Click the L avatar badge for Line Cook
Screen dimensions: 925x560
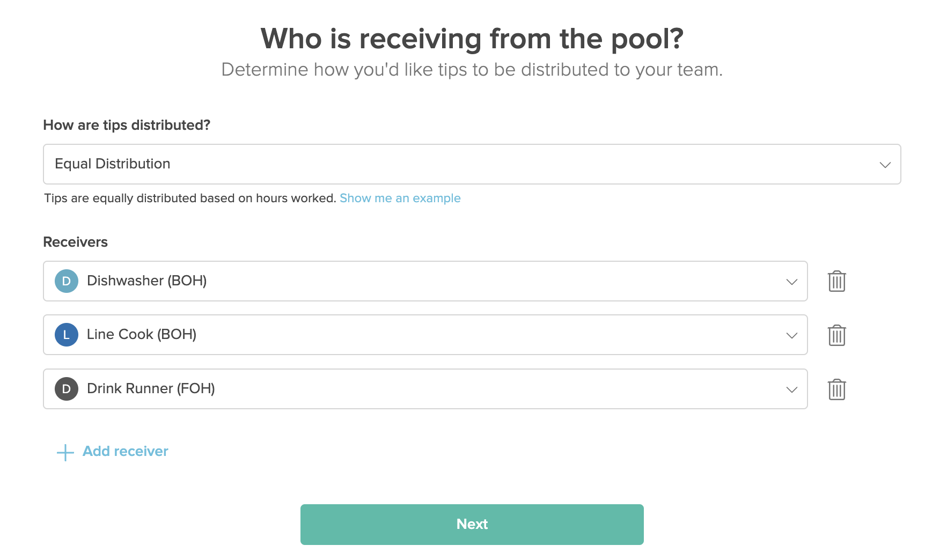click(x=65, y=334)
